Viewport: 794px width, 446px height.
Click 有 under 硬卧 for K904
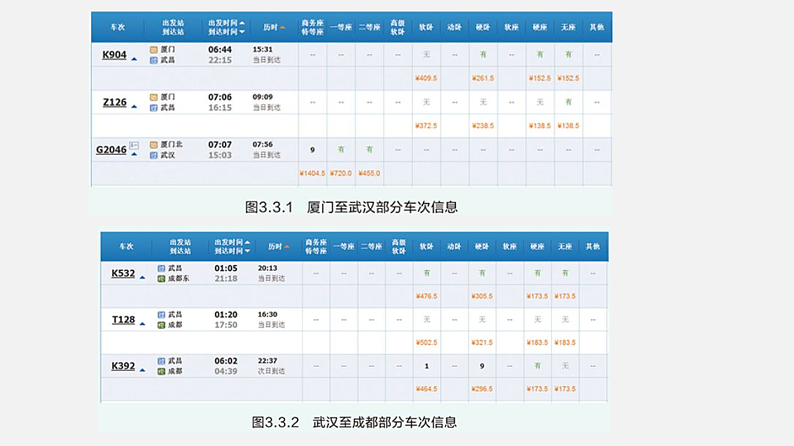(x=483, y=55)
